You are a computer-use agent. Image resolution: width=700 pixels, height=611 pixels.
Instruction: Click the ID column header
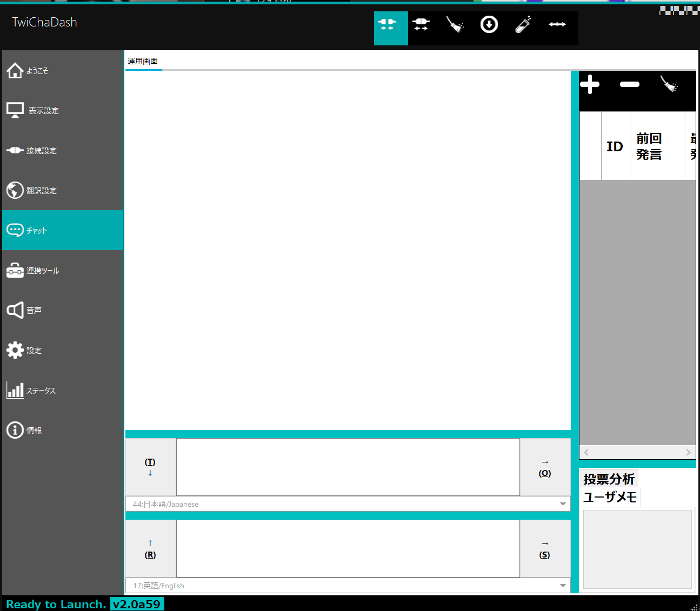coord(616,146)
